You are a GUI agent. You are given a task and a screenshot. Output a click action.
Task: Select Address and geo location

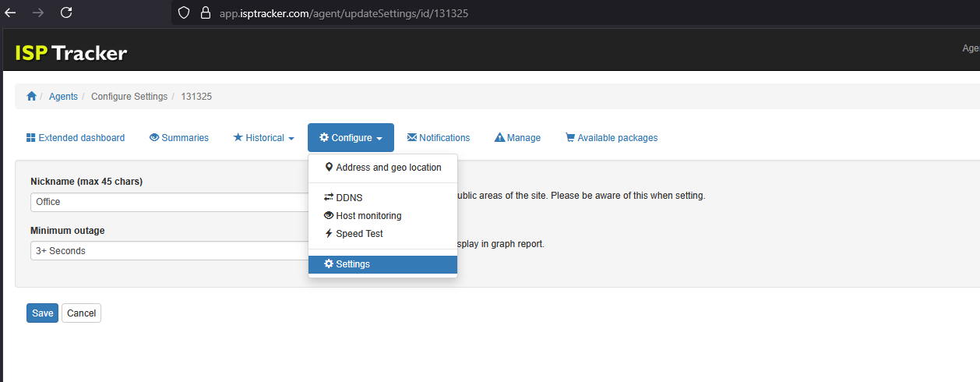coord(382,168)
